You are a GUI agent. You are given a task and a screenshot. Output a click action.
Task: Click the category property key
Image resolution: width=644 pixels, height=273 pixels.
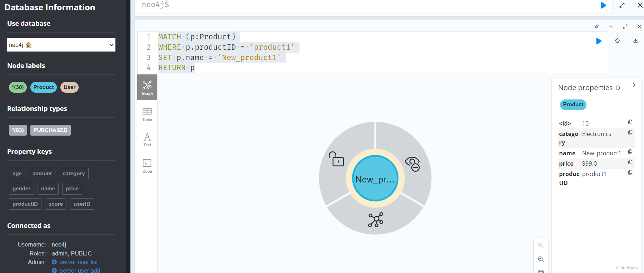coord(74,174)
